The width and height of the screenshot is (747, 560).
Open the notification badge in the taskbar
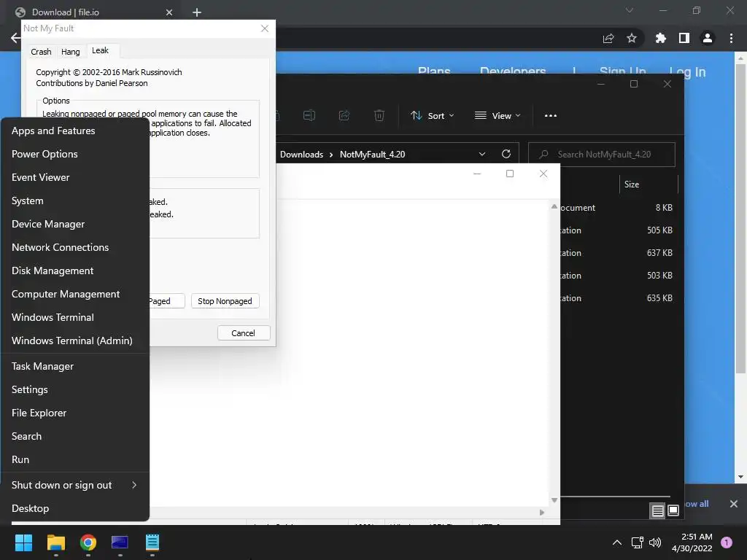[727, 542]
